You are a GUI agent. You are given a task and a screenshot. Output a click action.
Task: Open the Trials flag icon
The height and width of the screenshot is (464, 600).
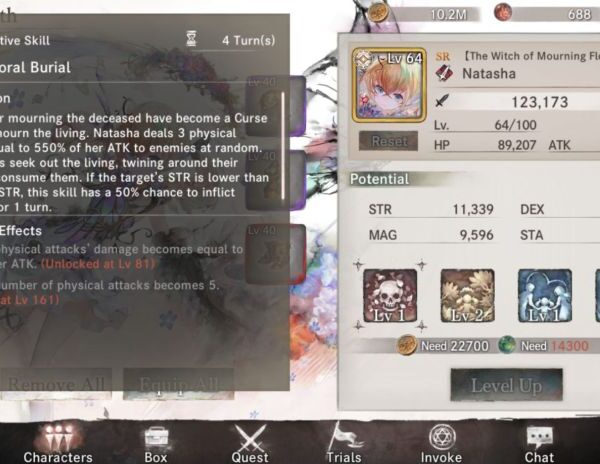tap(344, 443)
